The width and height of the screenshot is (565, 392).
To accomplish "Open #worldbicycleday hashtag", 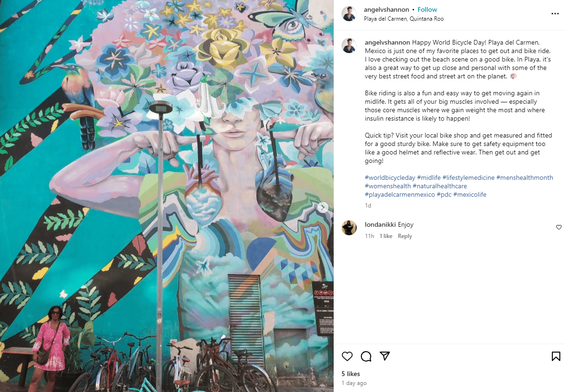I will pos(390,177).
